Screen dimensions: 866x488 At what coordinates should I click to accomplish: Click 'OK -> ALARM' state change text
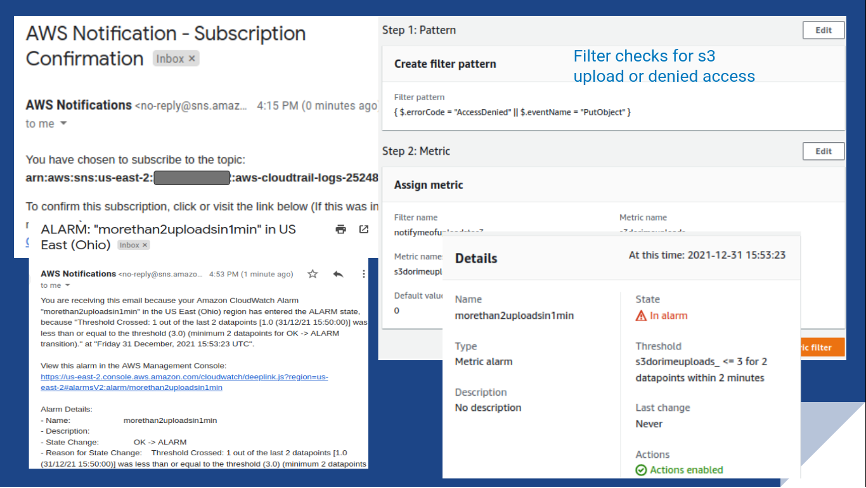[160, 442]
